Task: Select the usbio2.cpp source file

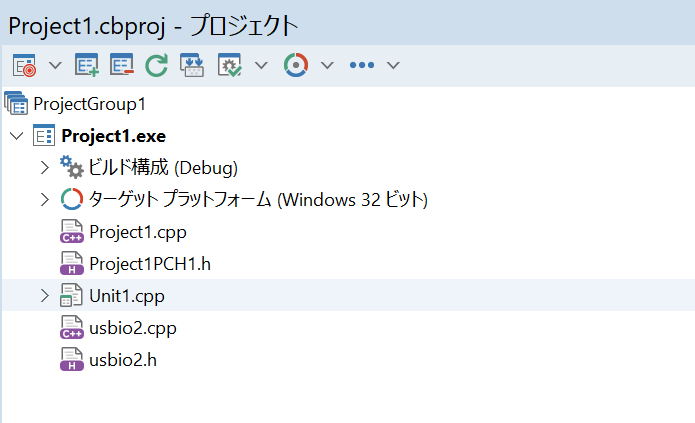Action: 132,327
